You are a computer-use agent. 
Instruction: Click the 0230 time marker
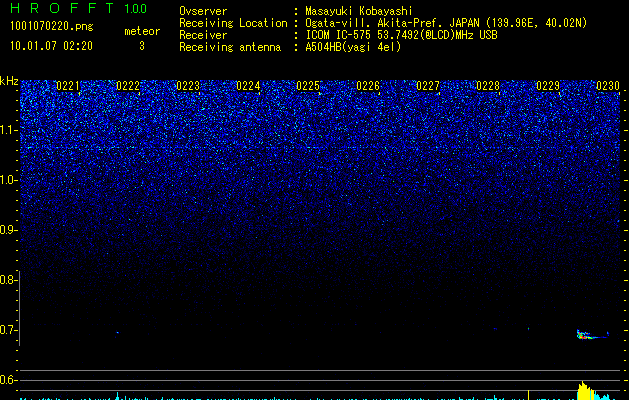[608, 86]
